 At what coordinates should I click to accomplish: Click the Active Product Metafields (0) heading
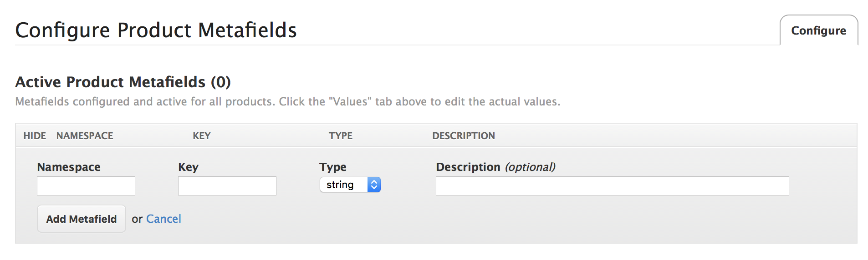tap(123, 82)
